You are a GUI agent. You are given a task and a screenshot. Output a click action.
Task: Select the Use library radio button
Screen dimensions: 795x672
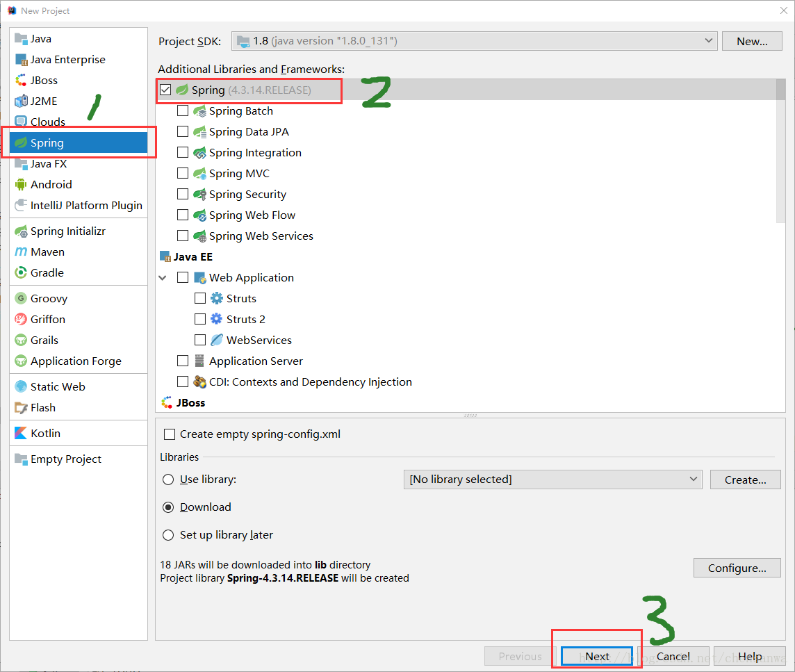click(x=167, y=480)
